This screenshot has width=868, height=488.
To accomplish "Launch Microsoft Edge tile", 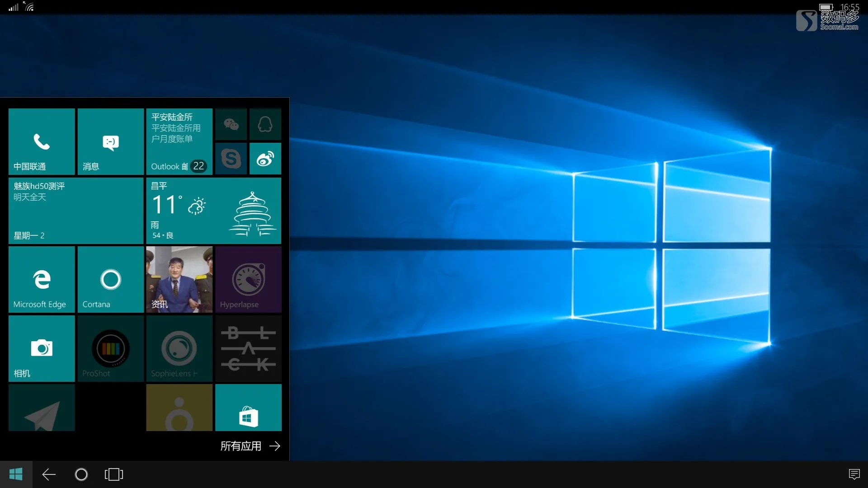I will click(42, 279).
